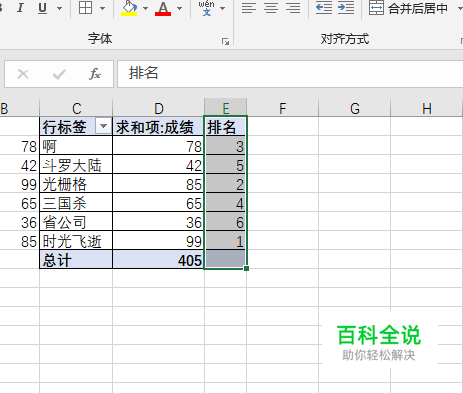Select the 省公司 cell
The image size is (463, 393).
coord(76,221)
